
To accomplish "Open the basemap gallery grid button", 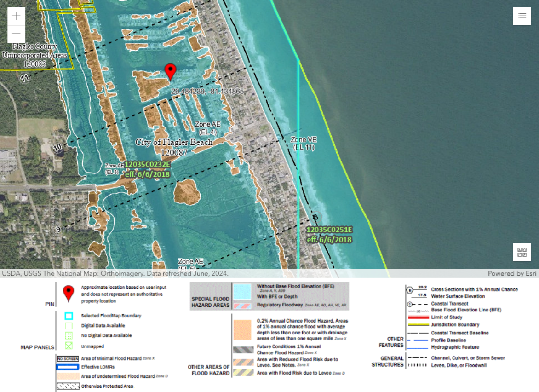I will tap(522, 252).
